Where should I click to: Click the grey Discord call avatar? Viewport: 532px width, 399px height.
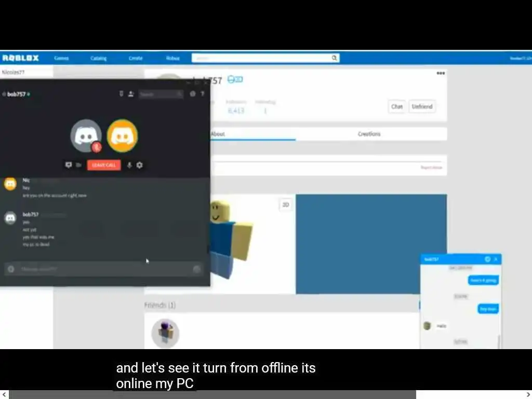pyautogui.click(x=86, y=136)
